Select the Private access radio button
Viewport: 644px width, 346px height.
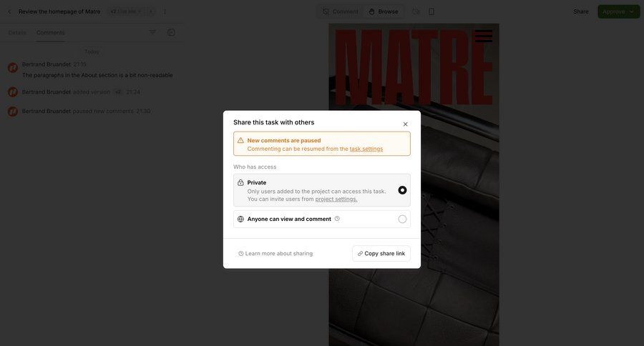coord(402,190)
